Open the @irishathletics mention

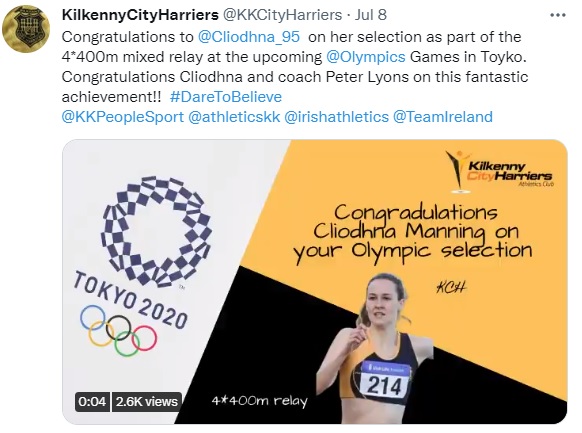point(336,117)
